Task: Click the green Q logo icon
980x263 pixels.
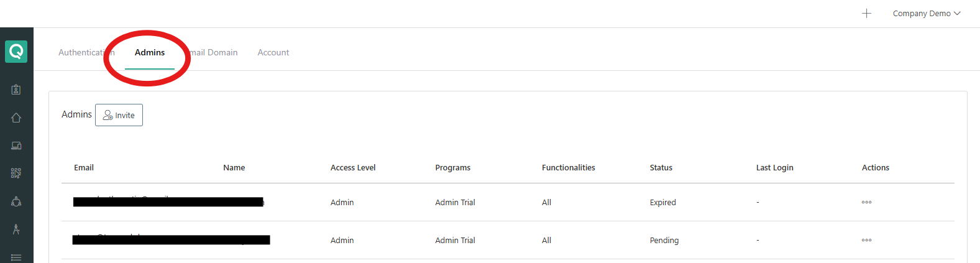Action: point(16,52)
